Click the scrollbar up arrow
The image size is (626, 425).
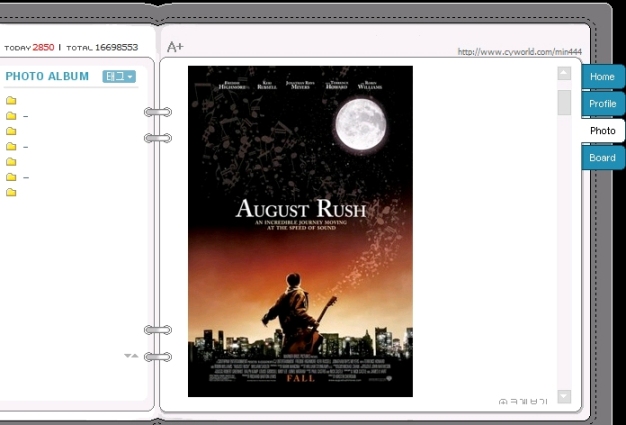click(x=564, y=73)
